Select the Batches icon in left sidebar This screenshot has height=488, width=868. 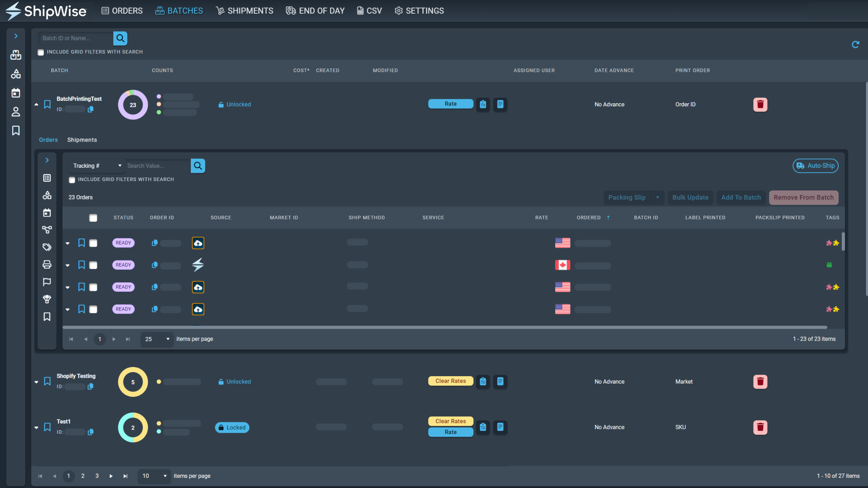click(16, 55)
